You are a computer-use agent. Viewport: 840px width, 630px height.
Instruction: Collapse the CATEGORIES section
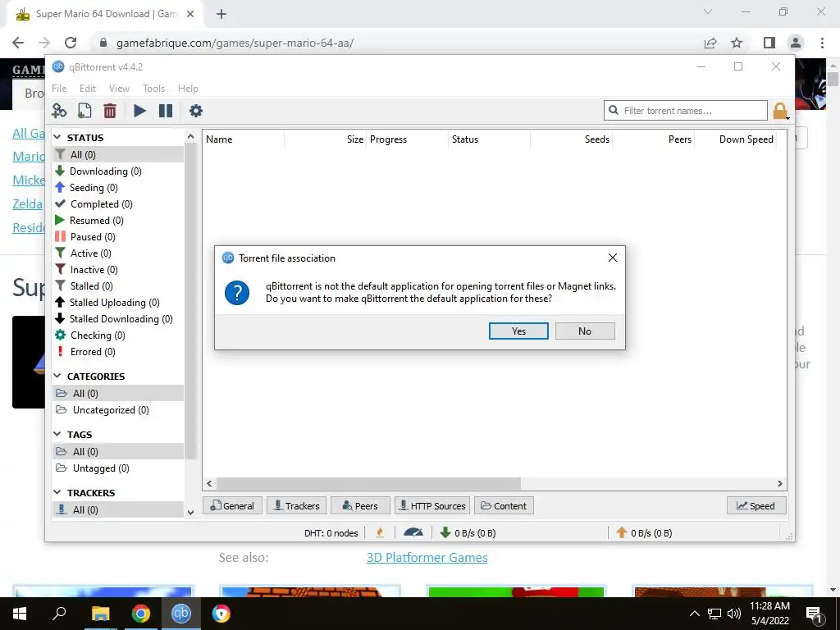click(58, 376)
